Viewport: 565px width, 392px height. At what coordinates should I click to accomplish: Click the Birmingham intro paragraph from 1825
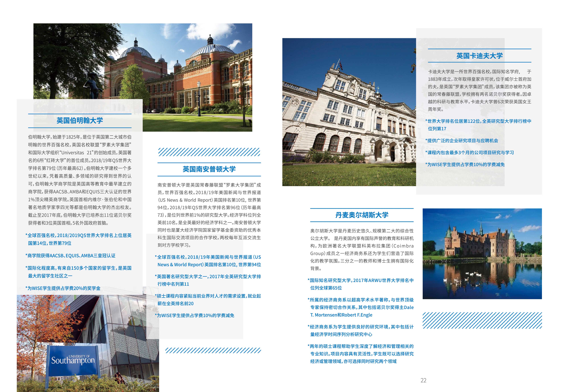tap(80, 180)
